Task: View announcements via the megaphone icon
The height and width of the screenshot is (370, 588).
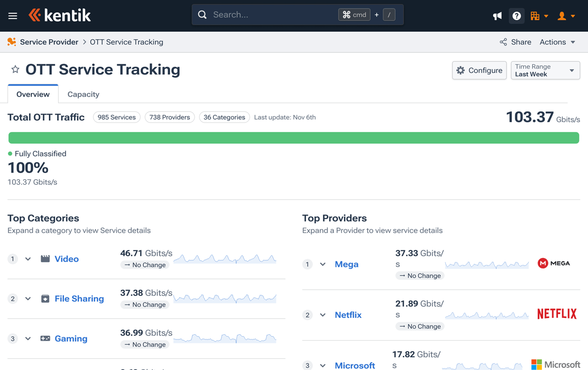Action: [497, 16]
